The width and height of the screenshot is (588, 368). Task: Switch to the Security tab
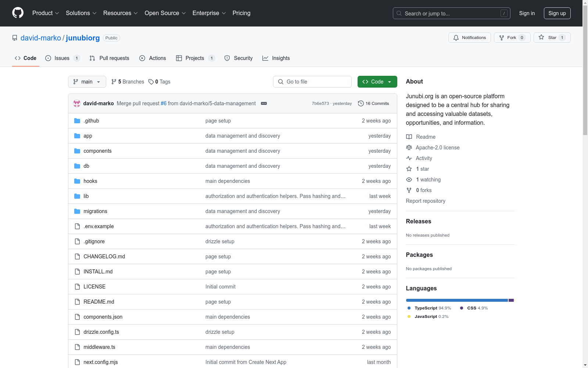click(x=239, y=58)
